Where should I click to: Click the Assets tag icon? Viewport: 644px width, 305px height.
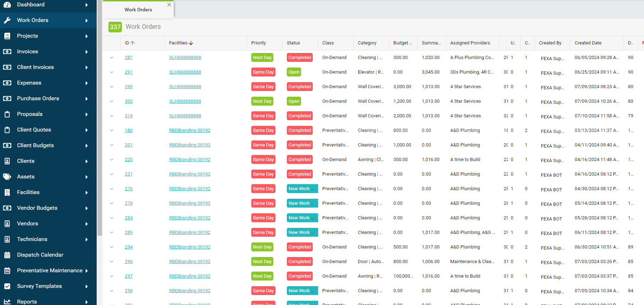click(x=7, y=177)
